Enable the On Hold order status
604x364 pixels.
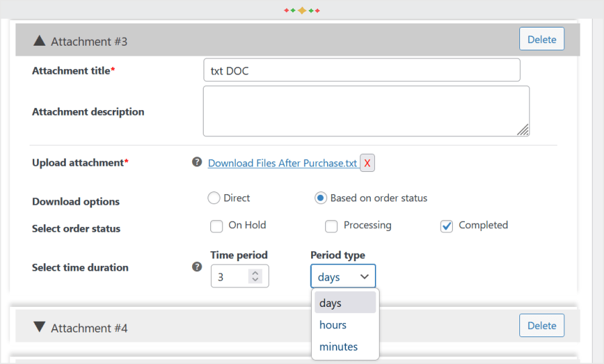pyautogui.click(x=216, y=226)
